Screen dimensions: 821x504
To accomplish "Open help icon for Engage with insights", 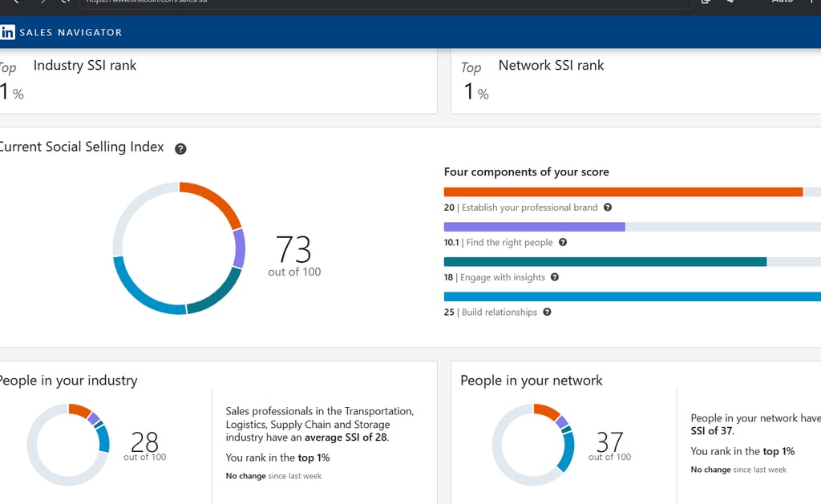I will pos(555,277).
